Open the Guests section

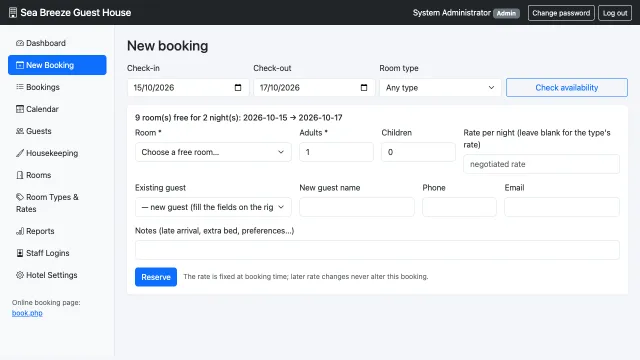pyautogui.click(x=57, y=131)
